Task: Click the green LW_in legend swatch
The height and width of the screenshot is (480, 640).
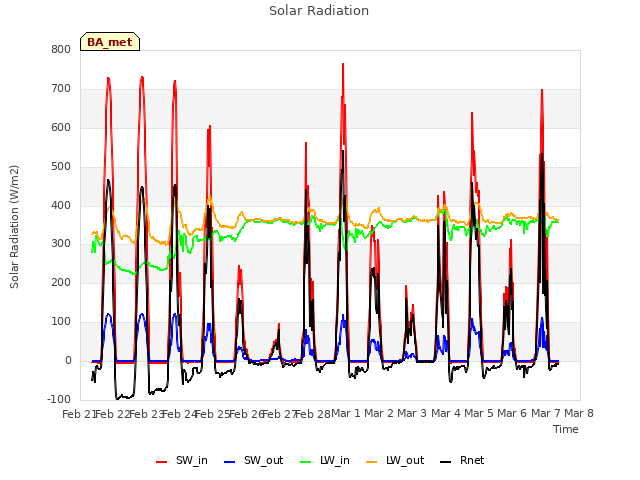Action: point(306,462)
